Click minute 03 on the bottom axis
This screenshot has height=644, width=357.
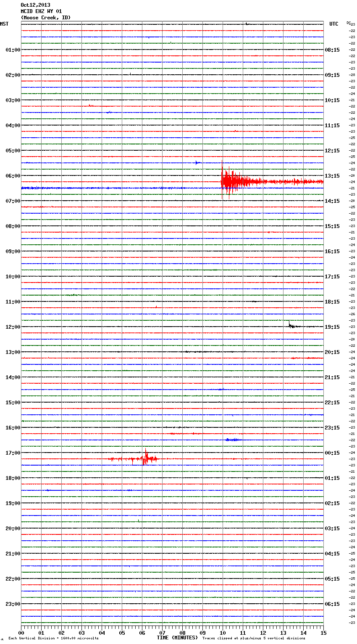[x=81, y=633]
